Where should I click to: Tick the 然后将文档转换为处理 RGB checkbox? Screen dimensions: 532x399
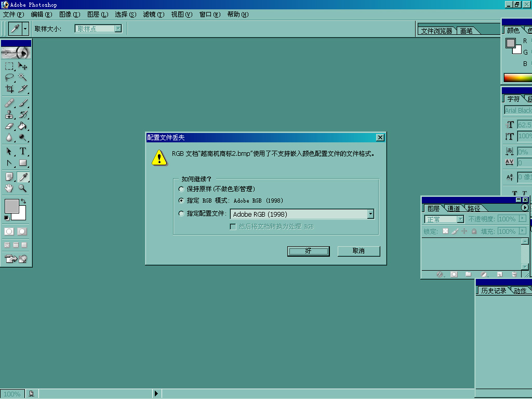click(233, 227)
